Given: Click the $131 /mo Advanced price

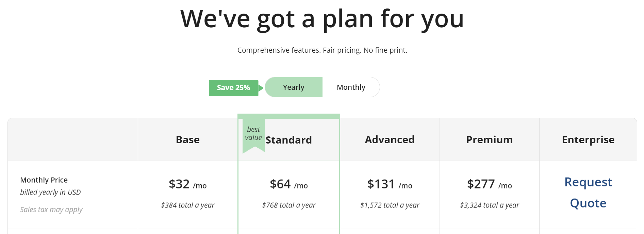Looking at the screenshot, I should [390, 184].
